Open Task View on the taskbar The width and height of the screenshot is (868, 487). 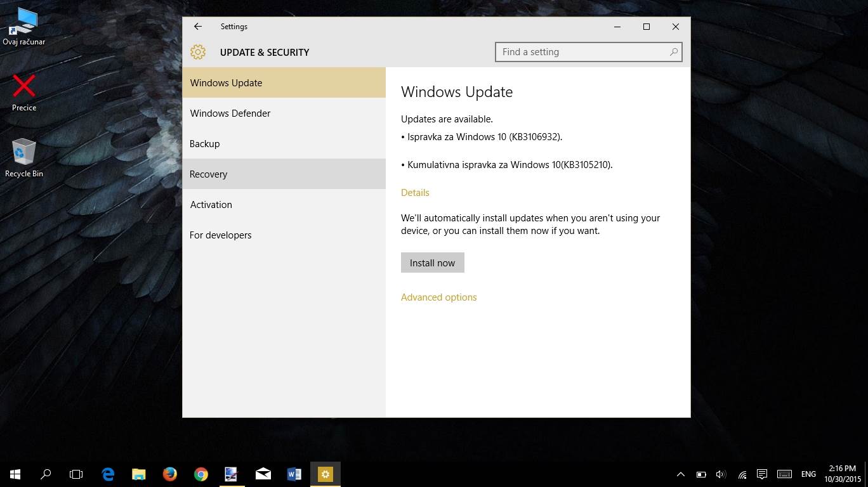coord(76,474)
